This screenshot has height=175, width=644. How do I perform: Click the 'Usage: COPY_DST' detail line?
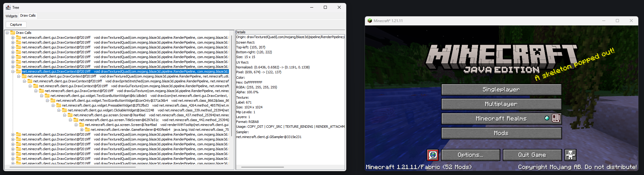click(290, 127)
